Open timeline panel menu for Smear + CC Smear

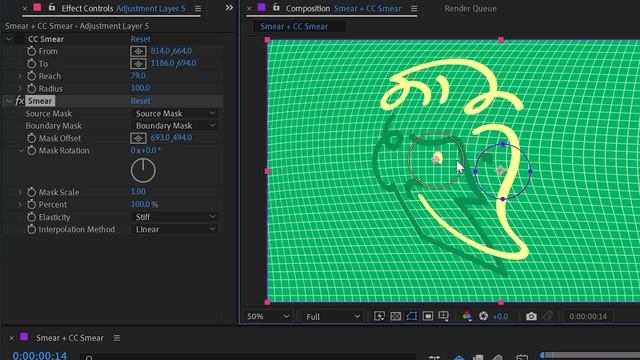[x=117, y=338]
